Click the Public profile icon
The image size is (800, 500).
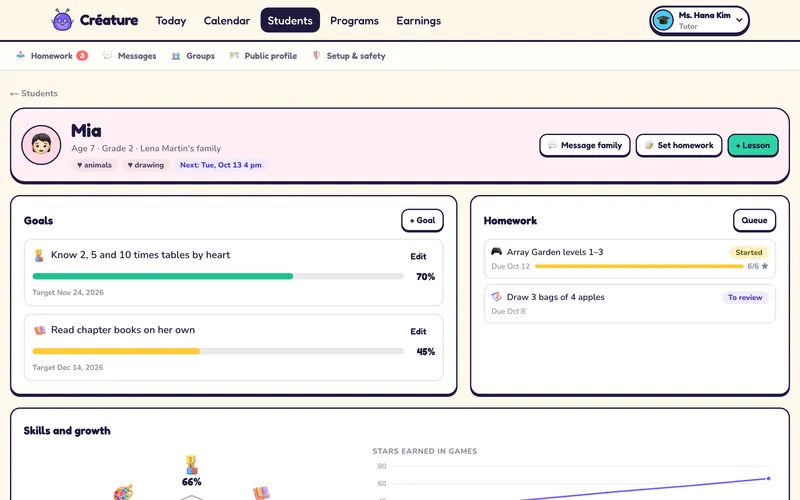(234, 55)
